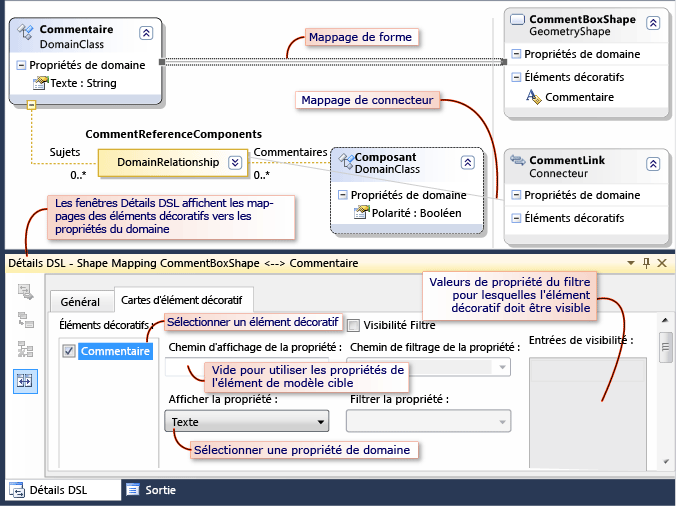Collapse the CommentLink connector shape
The width and height of the screenshot is (676, 506).
(653, 164)
